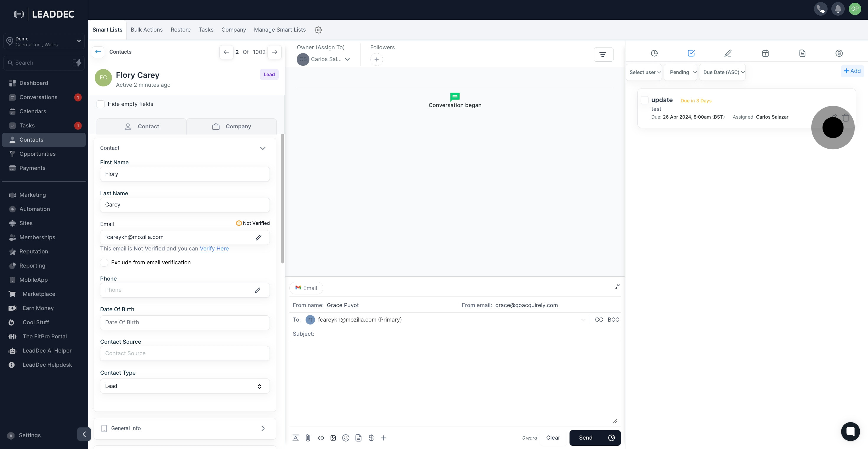Mark the update task complete

click(644, 100)
